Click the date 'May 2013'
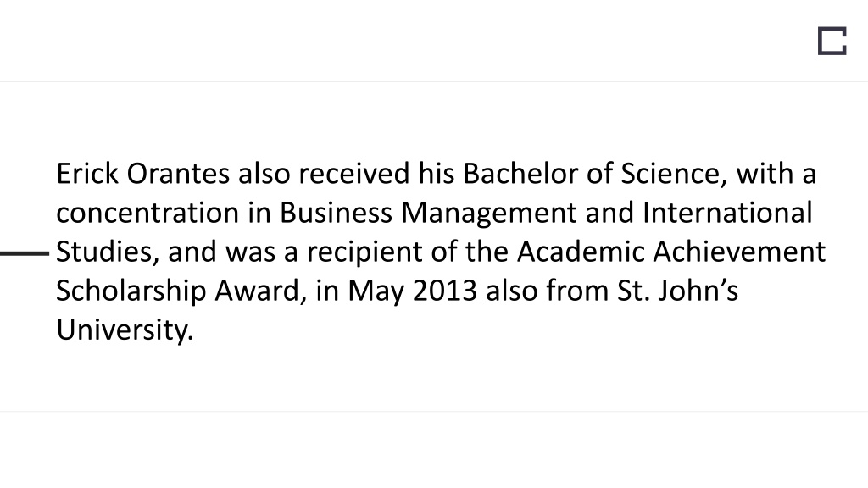Image resolution: width=868 pixels, height=488 pixels. pyautogui.click(x=413, y=291)
